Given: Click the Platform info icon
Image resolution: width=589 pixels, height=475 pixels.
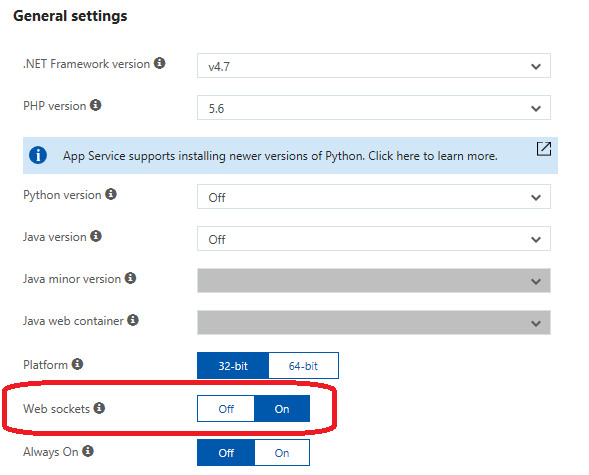Looking at the screenshot, I should click(x=77, y=364).
